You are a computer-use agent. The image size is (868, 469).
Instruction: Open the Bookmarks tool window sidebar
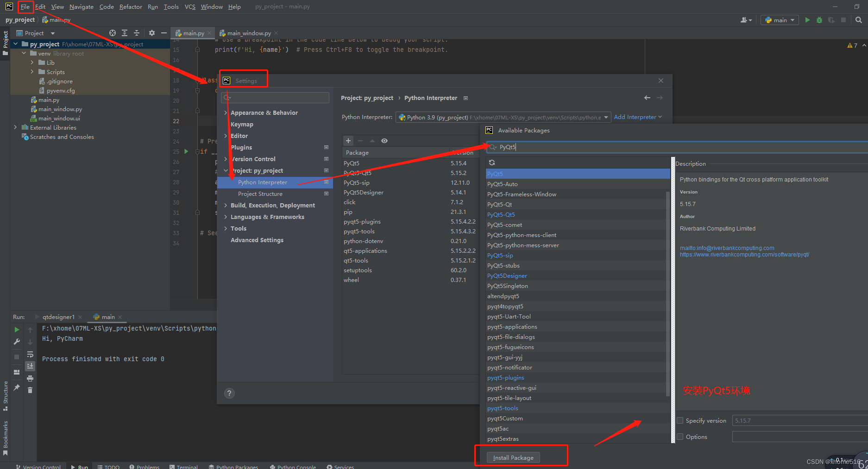(5, 438)
